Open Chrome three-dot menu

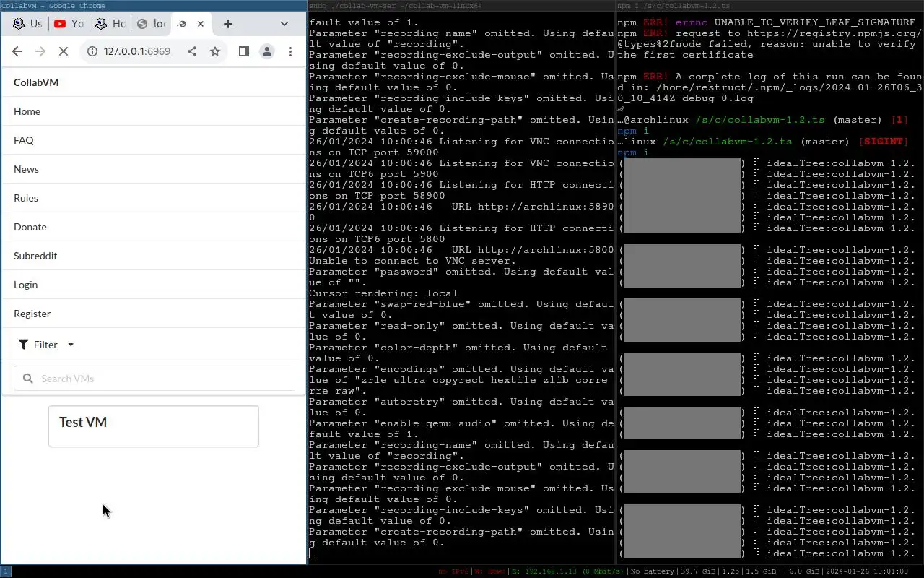(290, 51)
